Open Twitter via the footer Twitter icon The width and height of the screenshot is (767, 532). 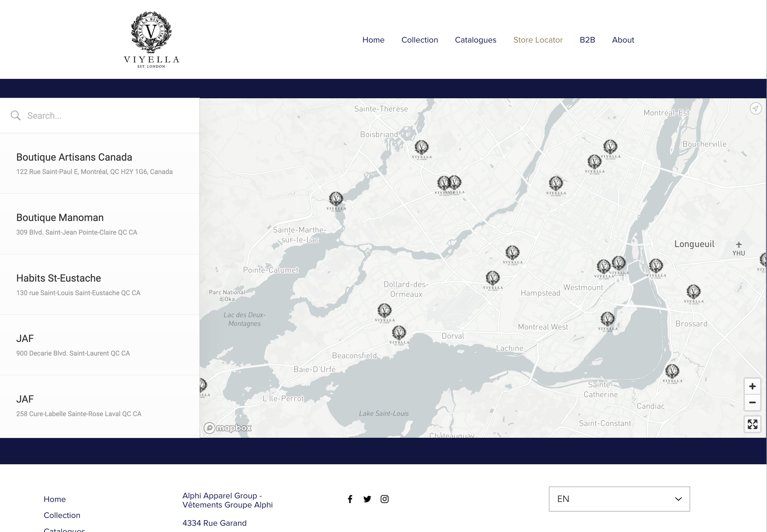(x=367, y=499)
